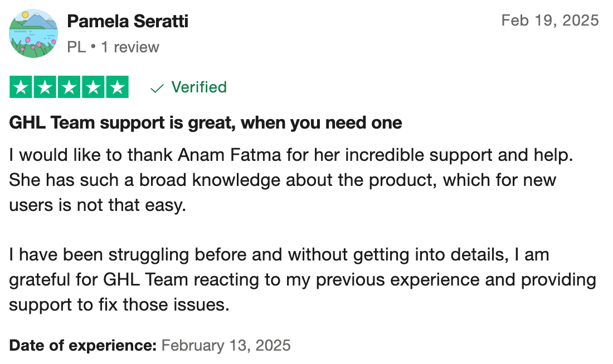Open the review titled GHL Team support is great
Viewport: 613px width, 364px height.
click(206, 122)
